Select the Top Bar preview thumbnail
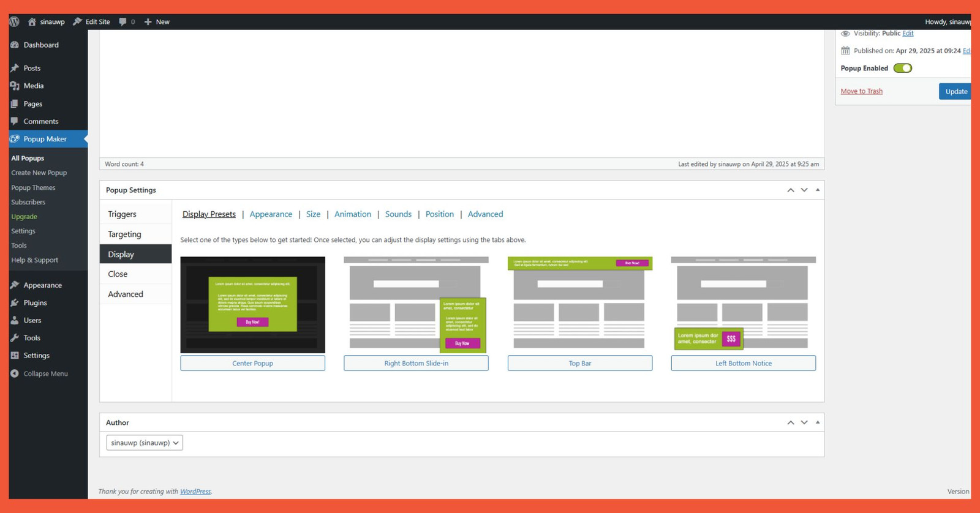The image size is (980, 513). [580, 305]
